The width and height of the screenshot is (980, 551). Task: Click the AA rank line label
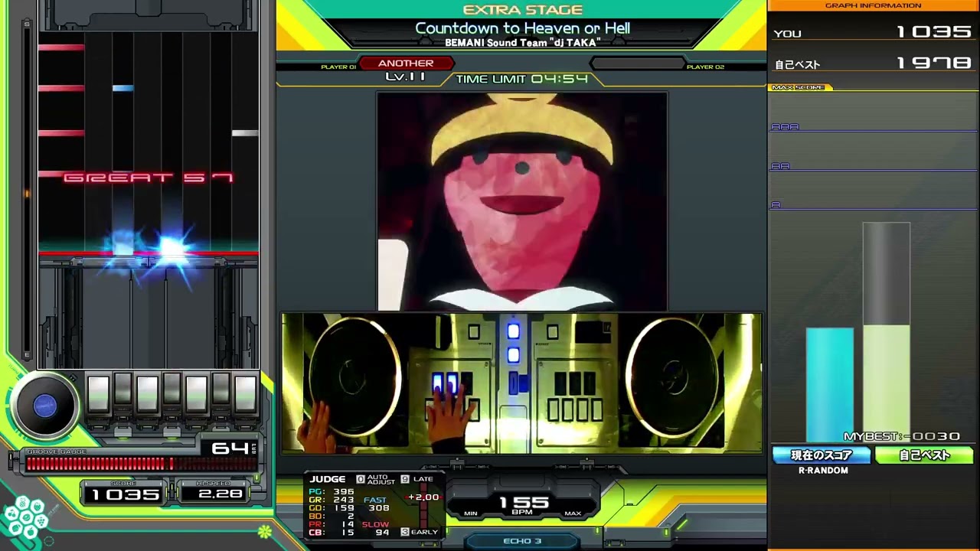coord(780,166)
